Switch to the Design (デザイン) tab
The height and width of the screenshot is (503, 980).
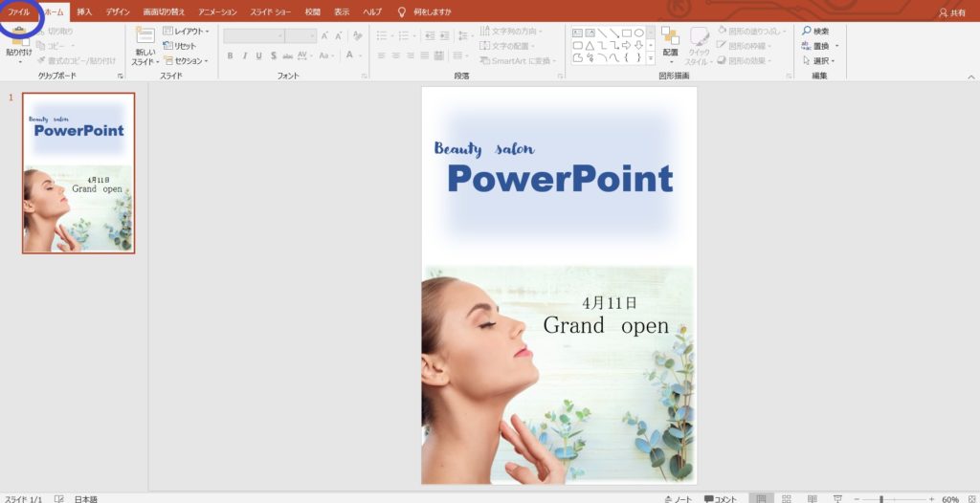pyautogui.click(x=118, y=11)
